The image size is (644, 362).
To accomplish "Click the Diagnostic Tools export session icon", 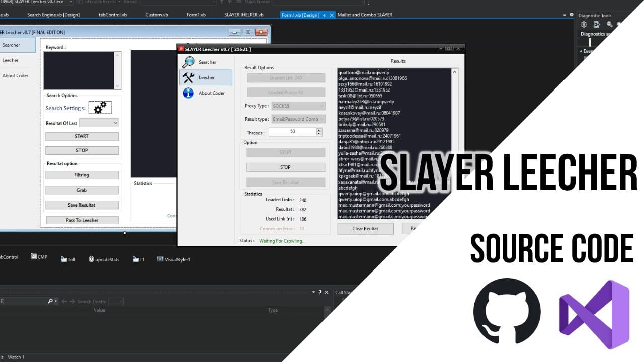I will tap(596, 24).
